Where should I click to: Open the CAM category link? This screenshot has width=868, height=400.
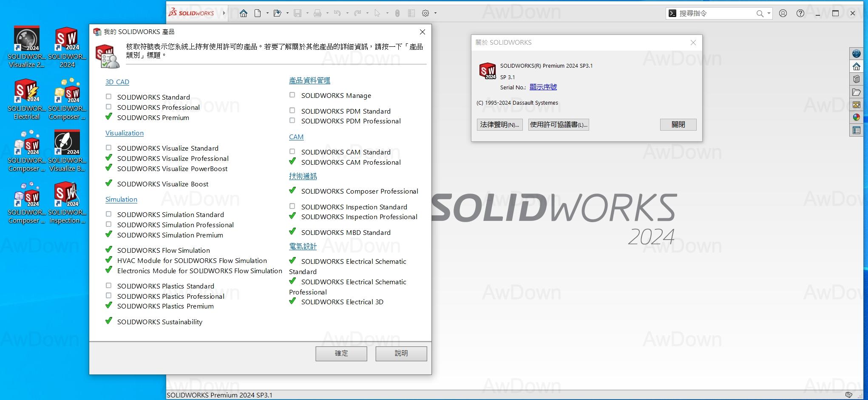(x=296, y=137)
